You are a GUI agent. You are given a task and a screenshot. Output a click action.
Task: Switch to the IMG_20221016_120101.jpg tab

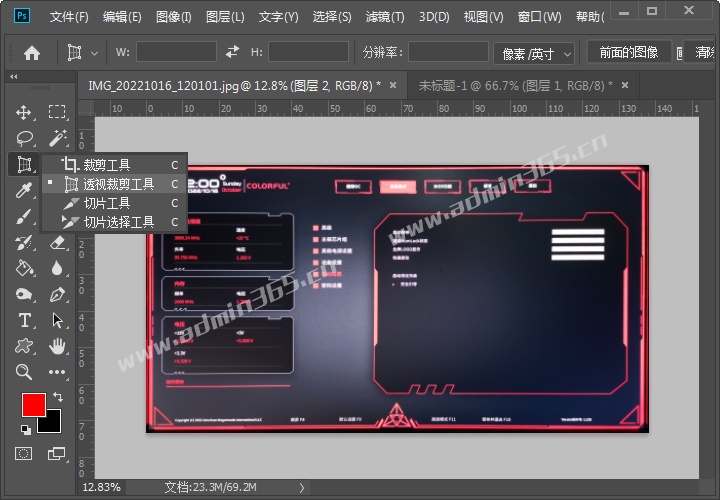(234, 85)
